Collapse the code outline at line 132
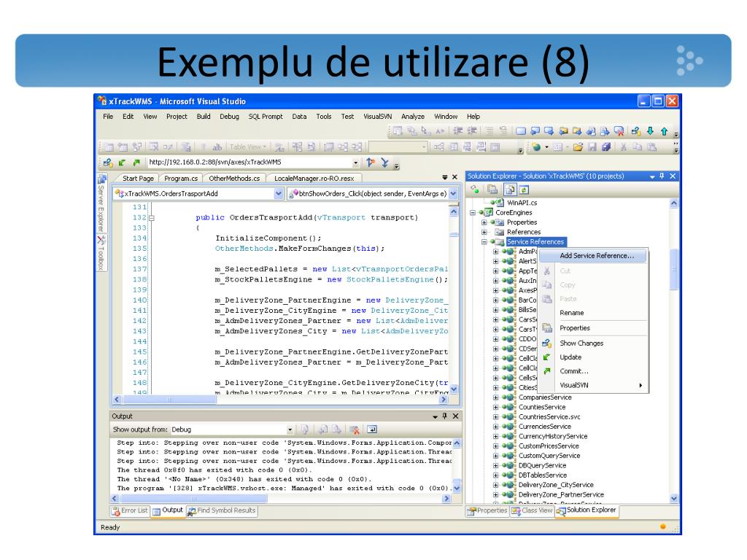 152,218
